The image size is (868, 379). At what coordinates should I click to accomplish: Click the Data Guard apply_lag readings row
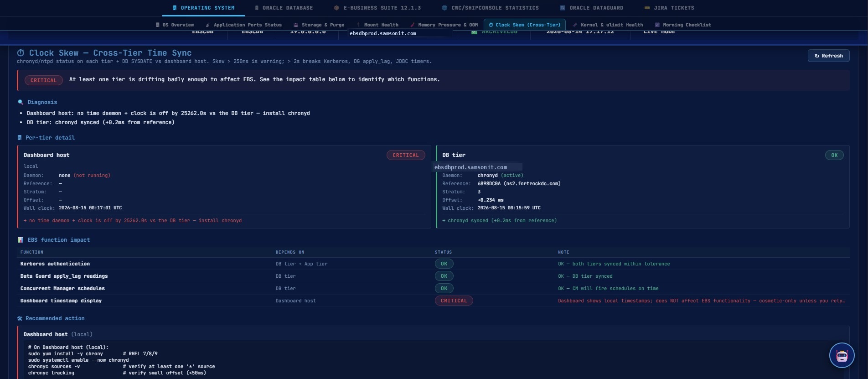[x=433, y=276]
